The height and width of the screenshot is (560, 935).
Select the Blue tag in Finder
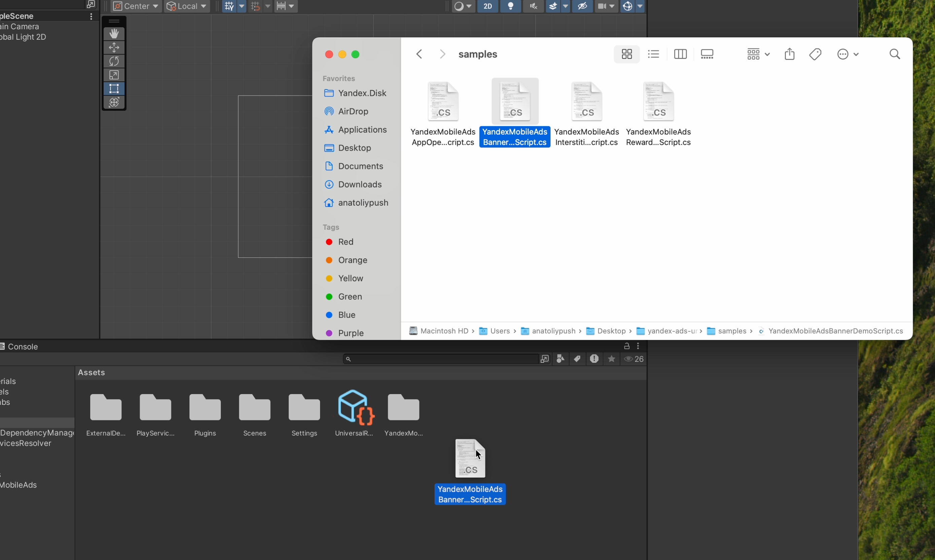(340, 315)
